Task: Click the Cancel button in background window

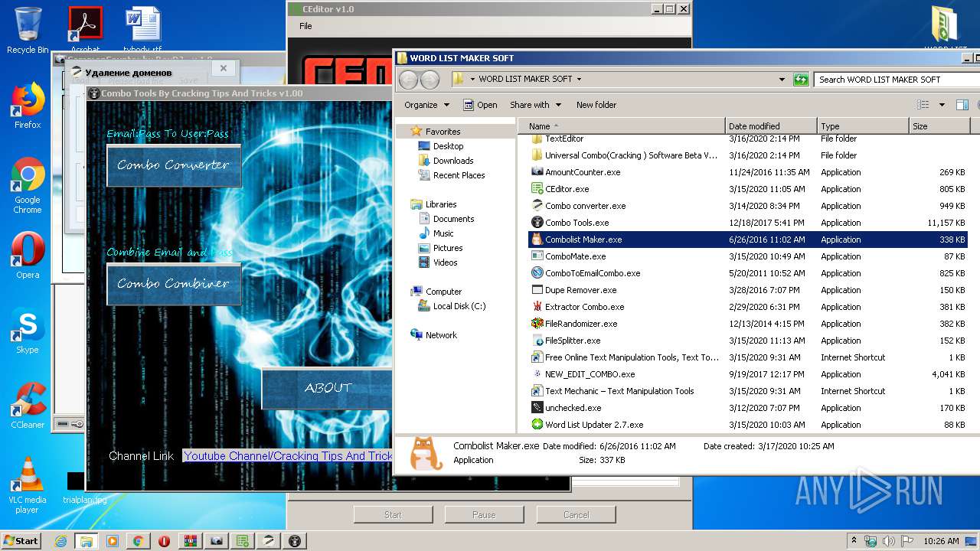Action: [x=576, y=514]
